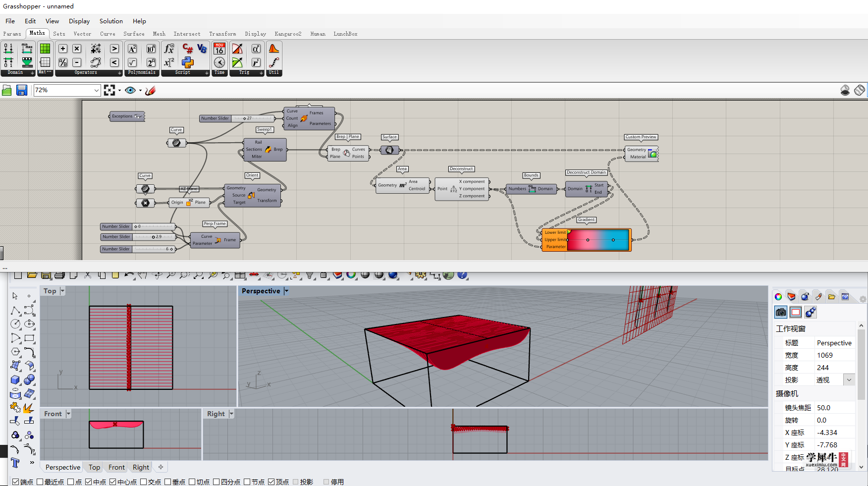
Task: Toggle the 中心点 center osnap checkbox
Action: point(112,482)
